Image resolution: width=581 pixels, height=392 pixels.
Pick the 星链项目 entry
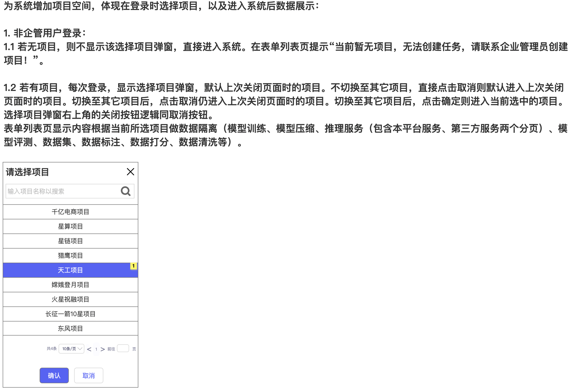[70, 241]
